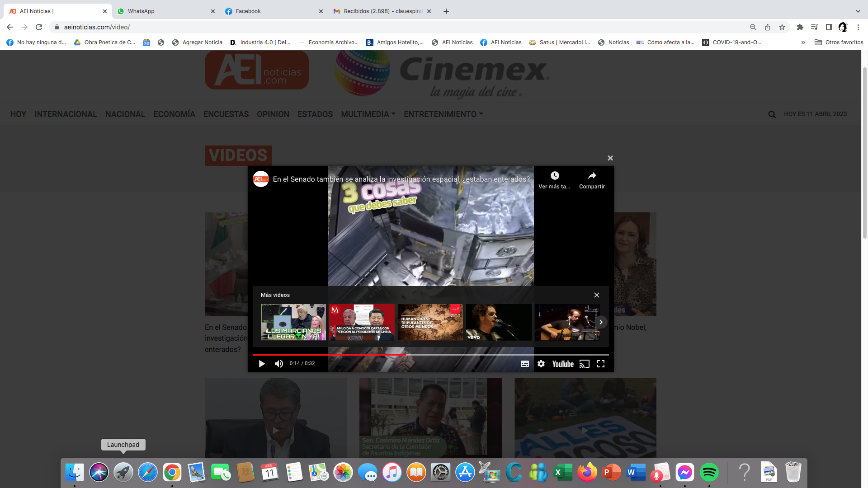Open the guitarist video thumbnail
Screen dimensions: 868x488
click(567, 322)
